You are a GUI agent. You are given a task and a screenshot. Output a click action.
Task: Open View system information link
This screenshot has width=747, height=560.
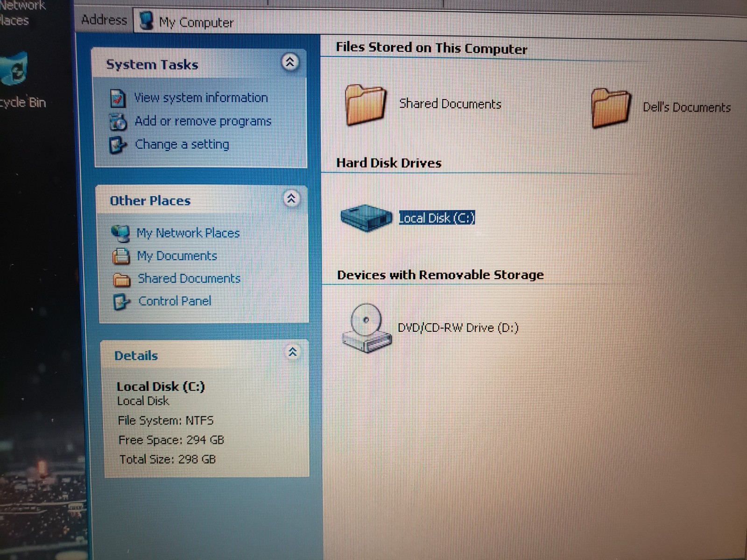click(201, 98)
